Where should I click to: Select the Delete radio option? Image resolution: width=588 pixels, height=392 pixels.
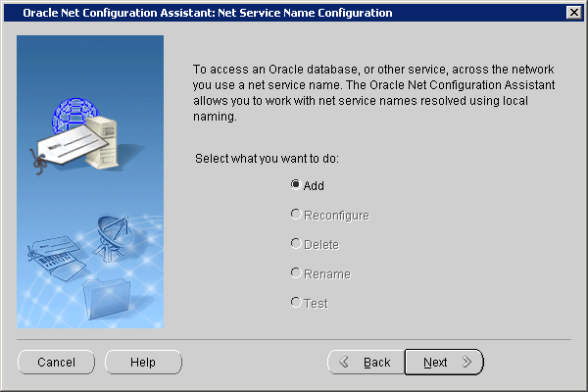315,244
